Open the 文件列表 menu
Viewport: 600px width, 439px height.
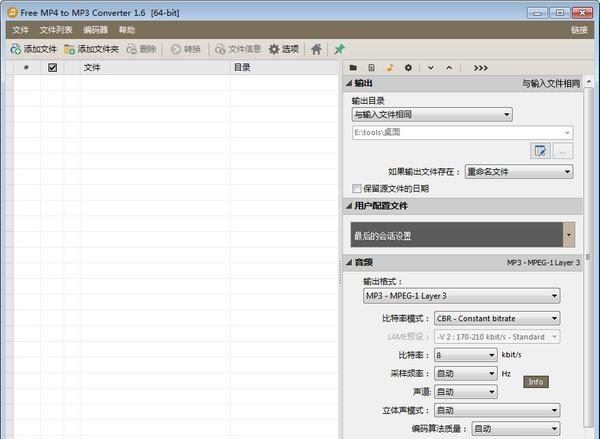(x=56, y=30)
